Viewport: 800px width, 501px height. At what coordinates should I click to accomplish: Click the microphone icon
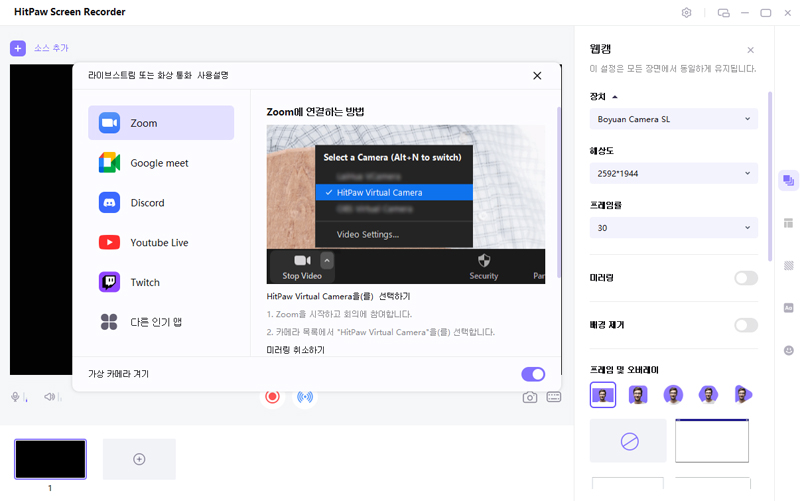pos(15,397)
